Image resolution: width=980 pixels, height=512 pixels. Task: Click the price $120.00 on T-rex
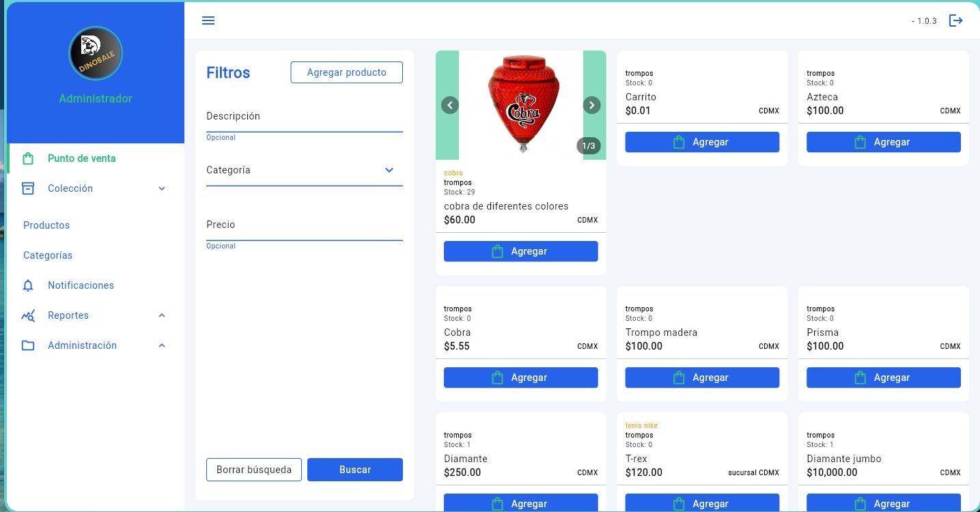point(644,472)
